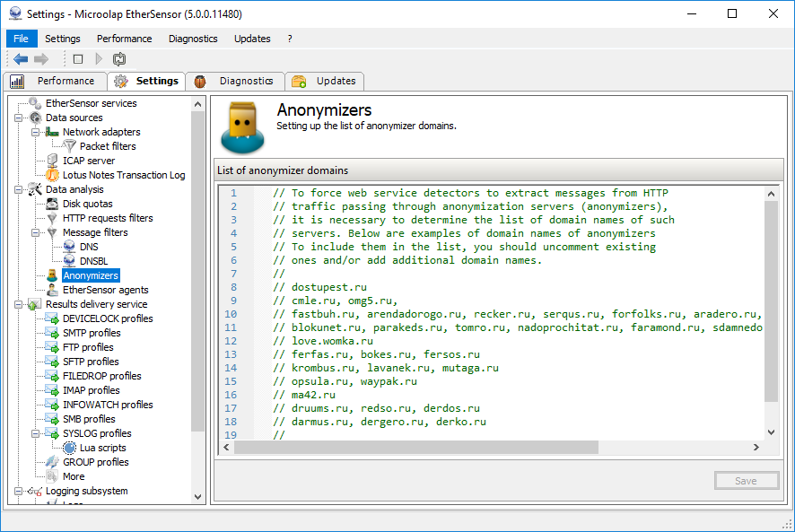Click the Packet filters funnel icon

pos(69,146)
